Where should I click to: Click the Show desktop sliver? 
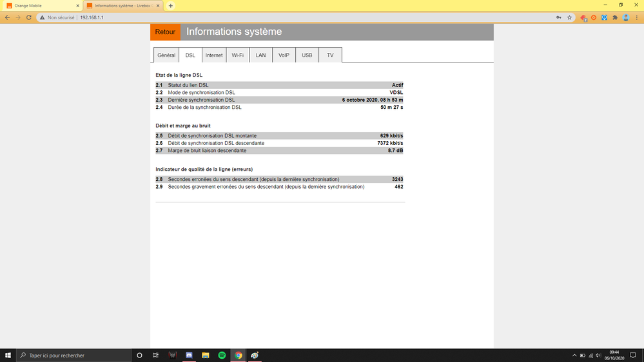643,356
